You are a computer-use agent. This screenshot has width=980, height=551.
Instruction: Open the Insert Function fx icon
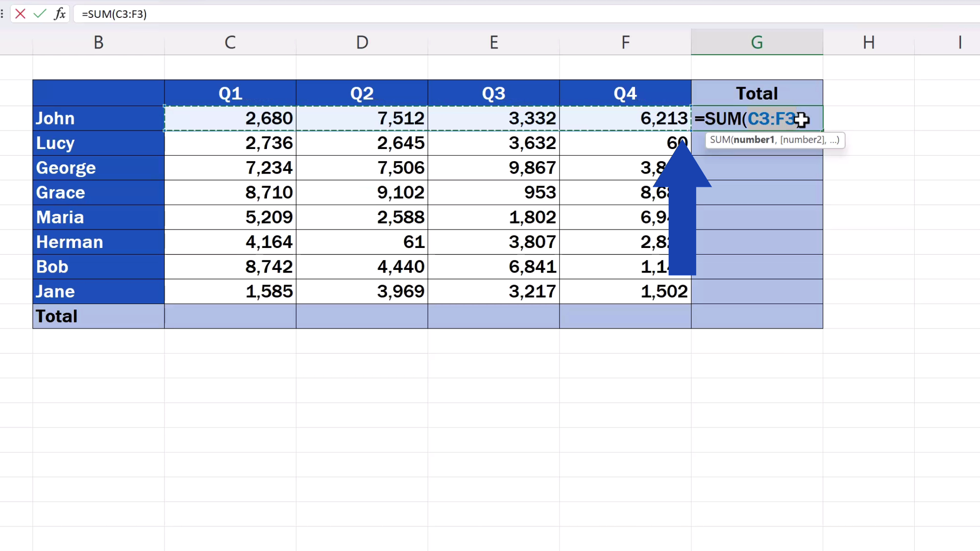point(60,14)
